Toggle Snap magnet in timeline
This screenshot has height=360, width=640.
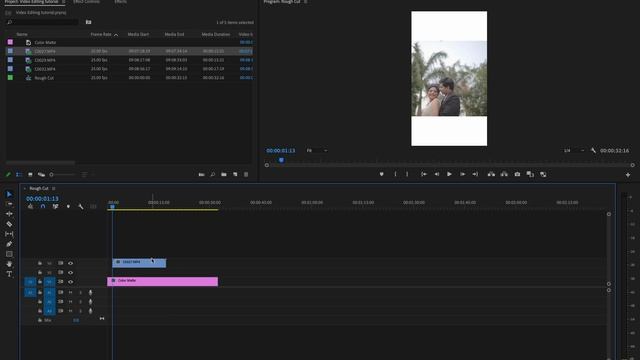(43, 207)
